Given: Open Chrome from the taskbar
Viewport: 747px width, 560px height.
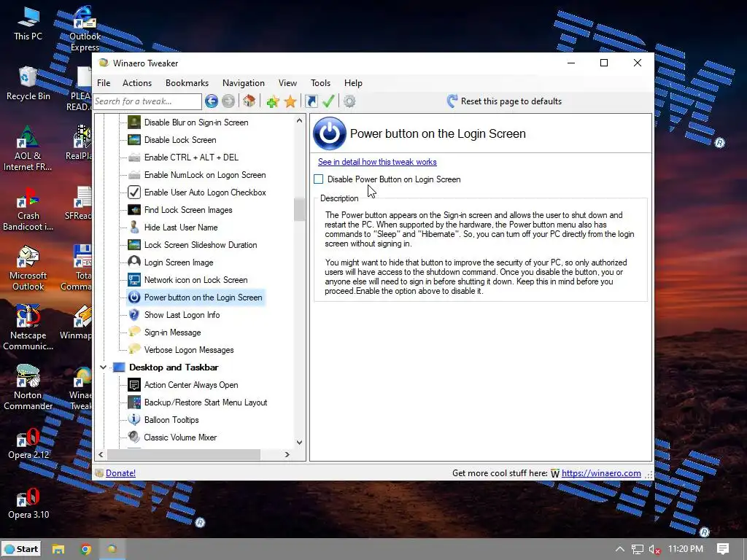Looking at the screenshot, I should [x=86, y=549].
